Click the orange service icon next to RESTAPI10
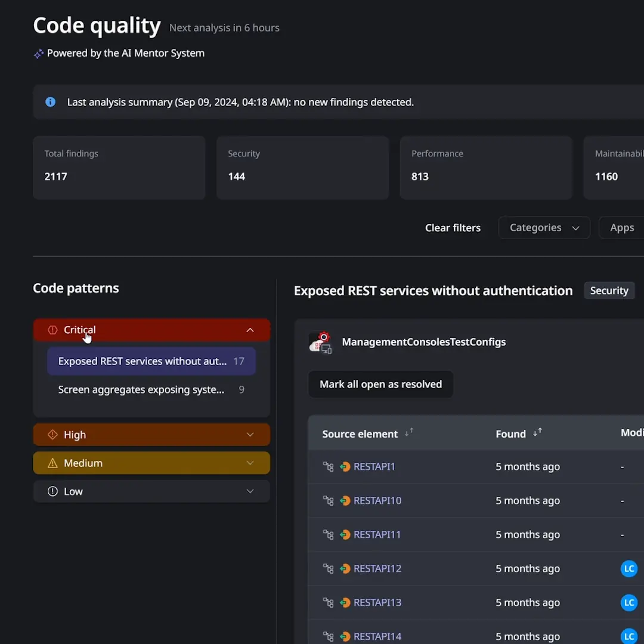 click(345, 500)
